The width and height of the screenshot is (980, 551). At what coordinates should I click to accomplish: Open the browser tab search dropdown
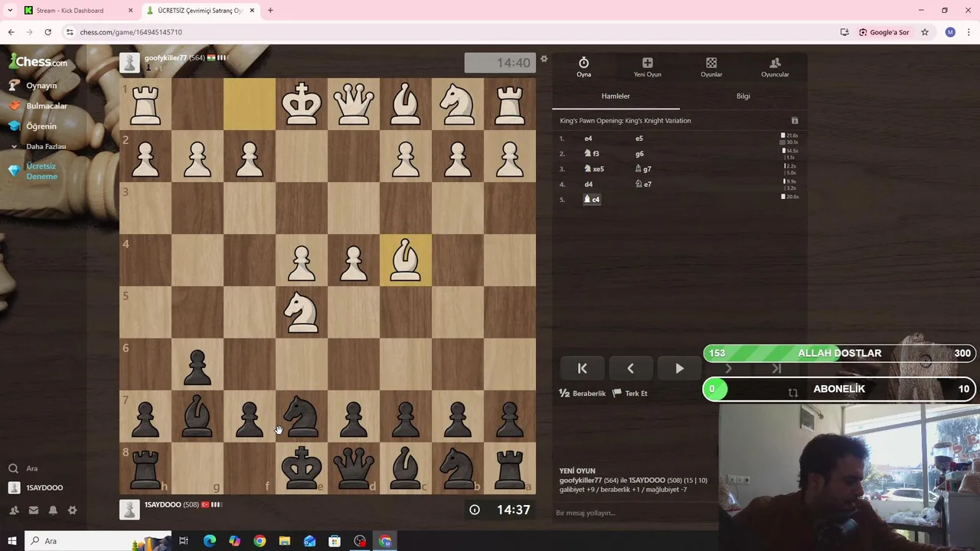tap(10, 11)
